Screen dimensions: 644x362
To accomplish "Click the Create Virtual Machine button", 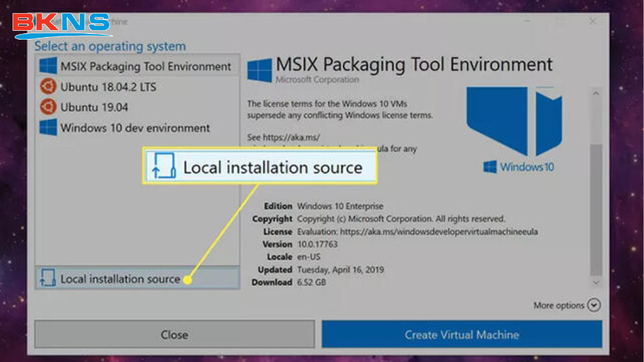I will point(462,334).
